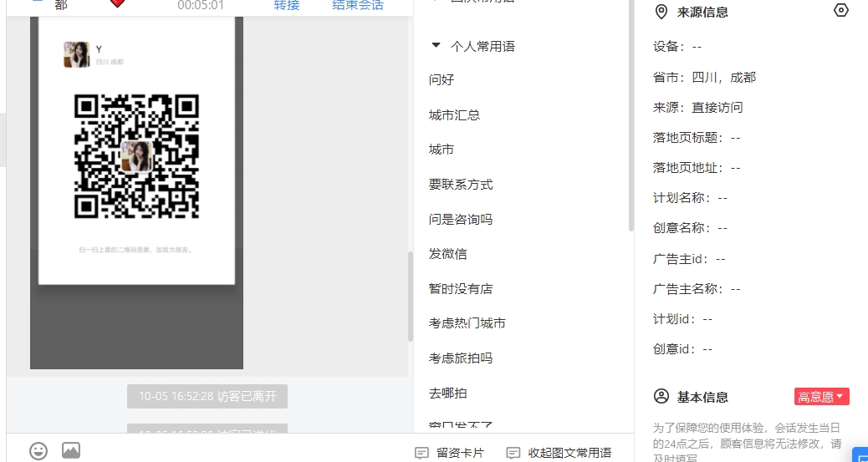
Task: Click the quick phrases panel scrollbar
Action: [x=631, y=115]
